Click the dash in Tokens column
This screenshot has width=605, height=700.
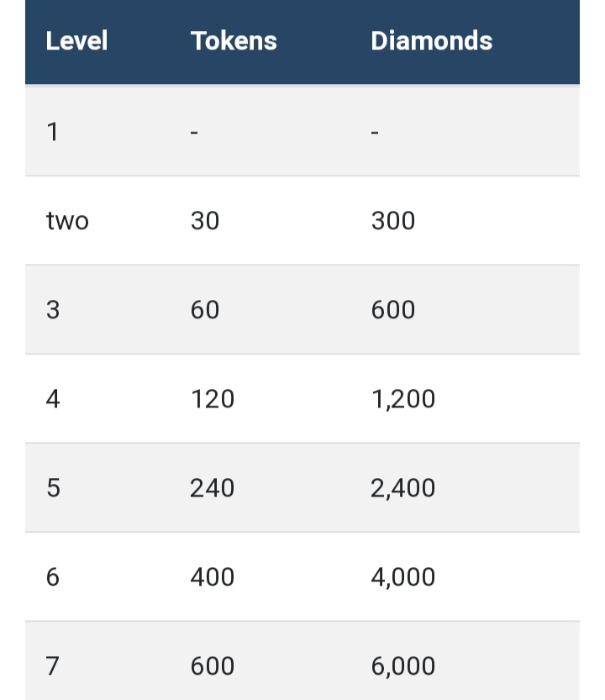(x=194, y=132)
